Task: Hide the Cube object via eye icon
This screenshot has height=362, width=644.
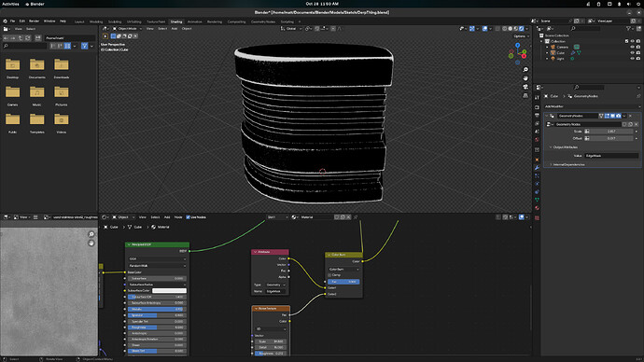Action: pos(632,53)
